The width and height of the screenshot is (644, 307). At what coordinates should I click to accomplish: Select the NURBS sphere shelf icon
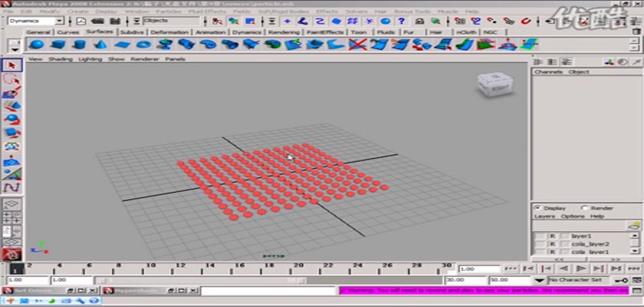pos(35,45)
